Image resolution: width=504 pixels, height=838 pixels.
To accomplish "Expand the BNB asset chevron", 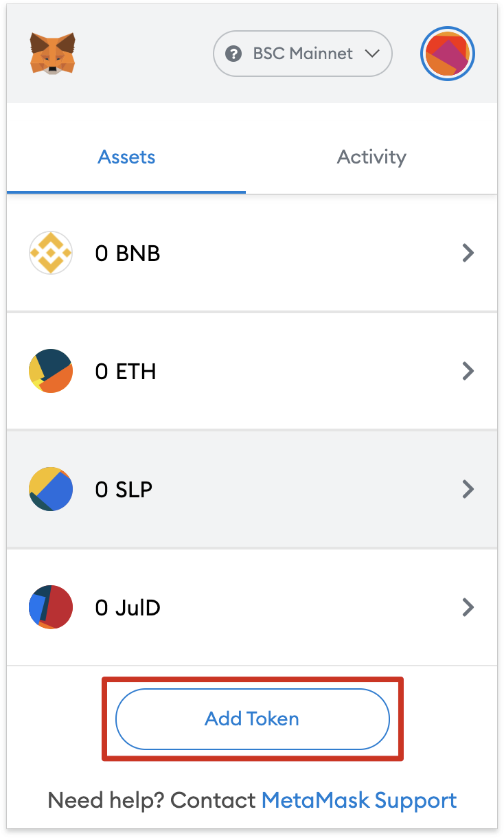I will pos(468,253).
